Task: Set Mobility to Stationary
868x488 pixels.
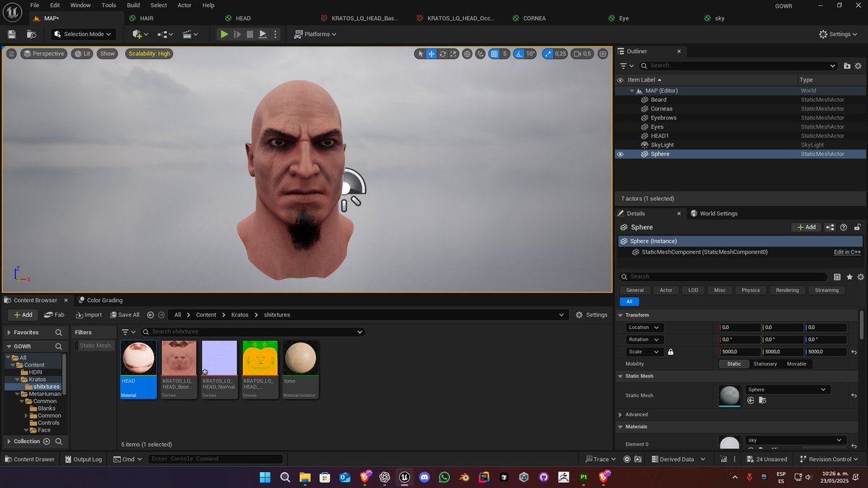Action: 765,364
